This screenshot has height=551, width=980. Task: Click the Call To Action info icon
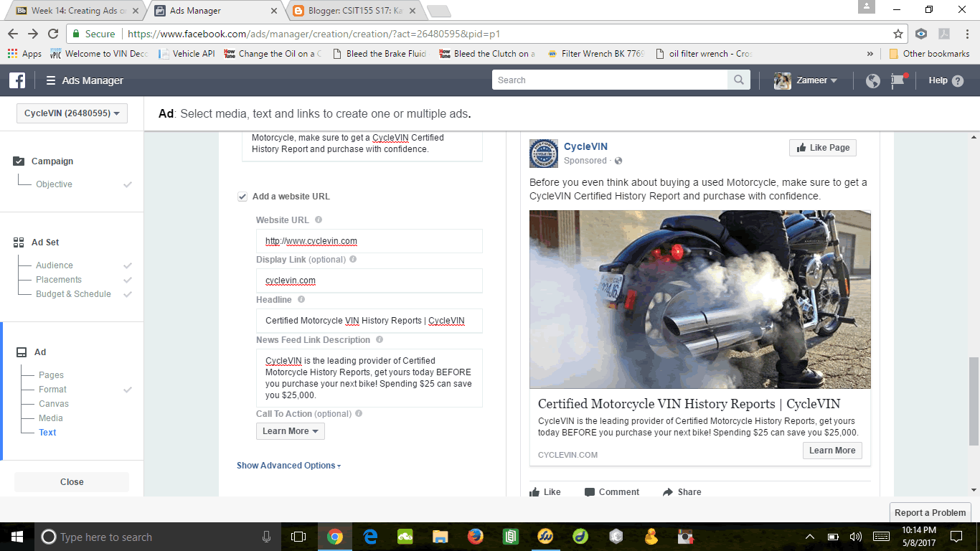point(359,413)
